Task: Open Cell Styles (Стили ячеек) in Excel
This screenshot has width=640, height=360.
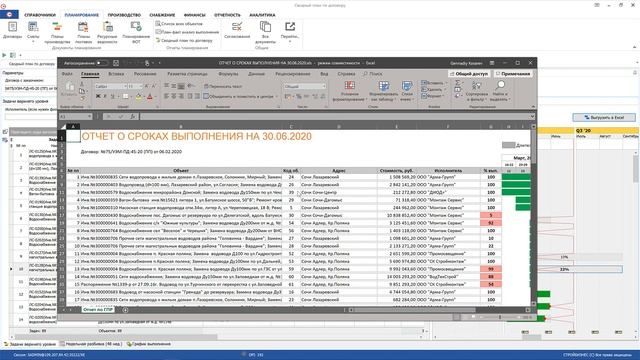Action: 407,91
